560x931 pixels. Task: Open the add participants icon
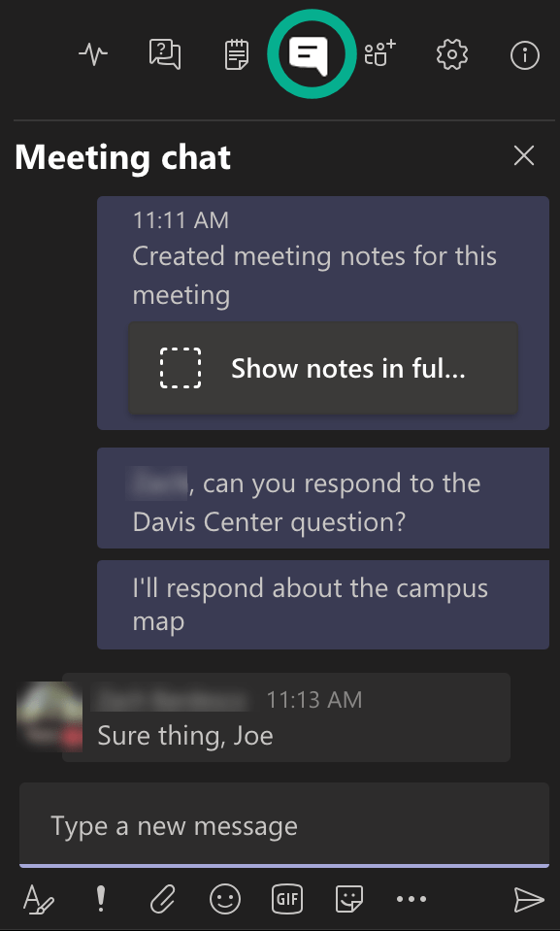379,55
